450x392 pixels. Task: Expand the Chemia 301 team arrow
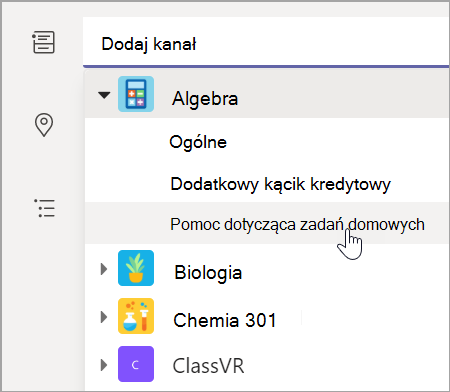pos(104,317)
